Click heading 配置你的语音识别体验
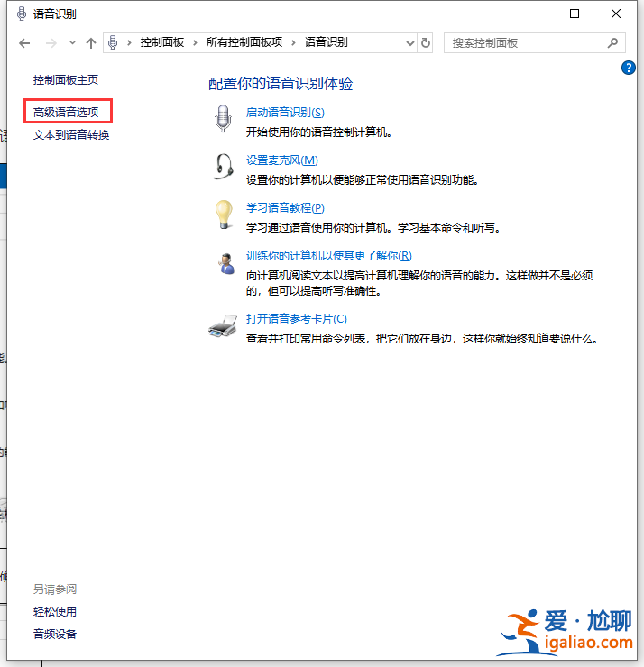Viewport: 644px width, 667px height. coord(281,83)
